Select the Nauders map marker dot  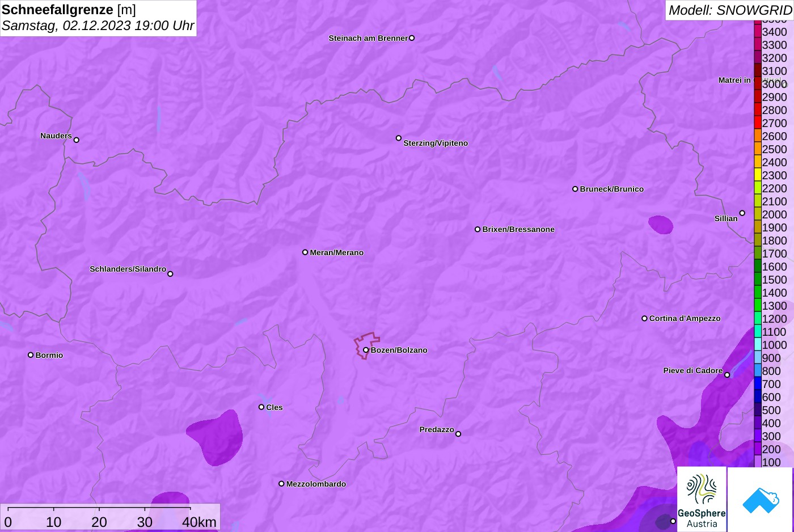coord(77,140)
